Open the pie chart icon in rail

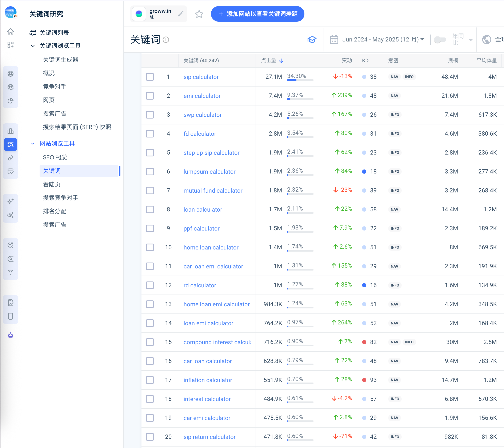pyautogui.click(x=10, y=101)
